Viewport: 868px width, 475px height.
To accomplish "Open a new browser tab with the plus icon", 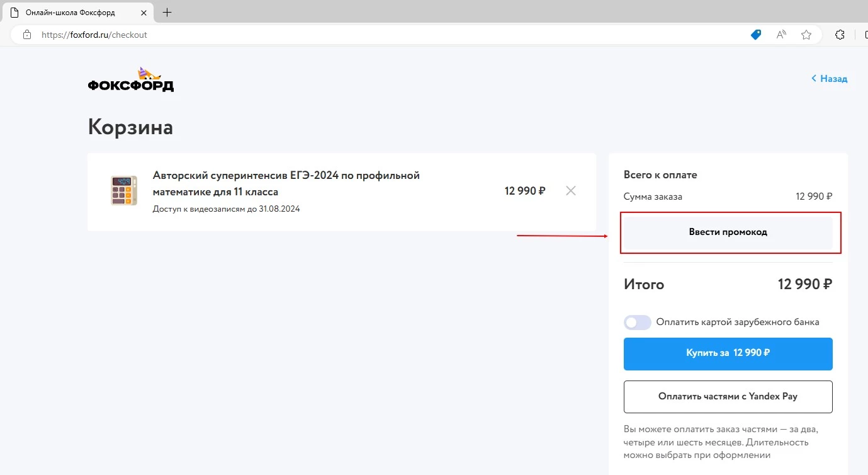I will pyautogui.click(x=167, y=12).
